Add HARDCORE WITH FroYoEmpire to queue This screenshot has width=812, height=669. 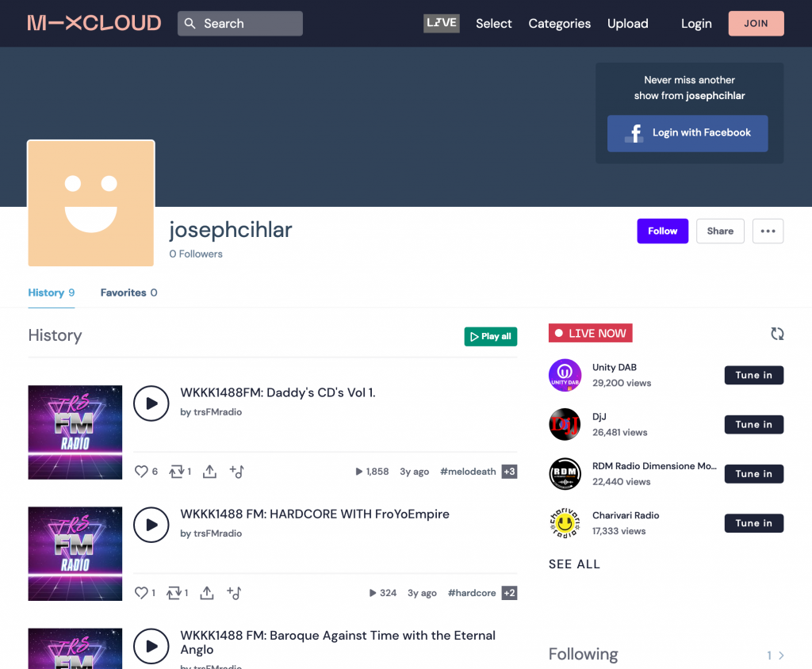(x=234, y=593)
